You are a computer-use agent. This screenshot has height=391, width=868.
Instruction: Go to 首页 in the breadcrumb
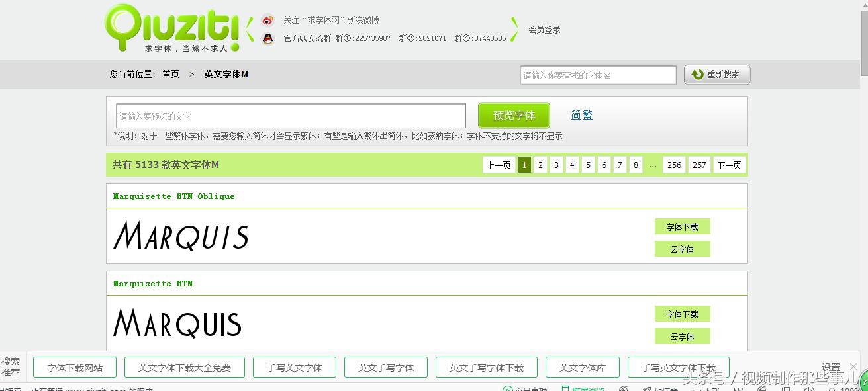(x=170, y=74)
